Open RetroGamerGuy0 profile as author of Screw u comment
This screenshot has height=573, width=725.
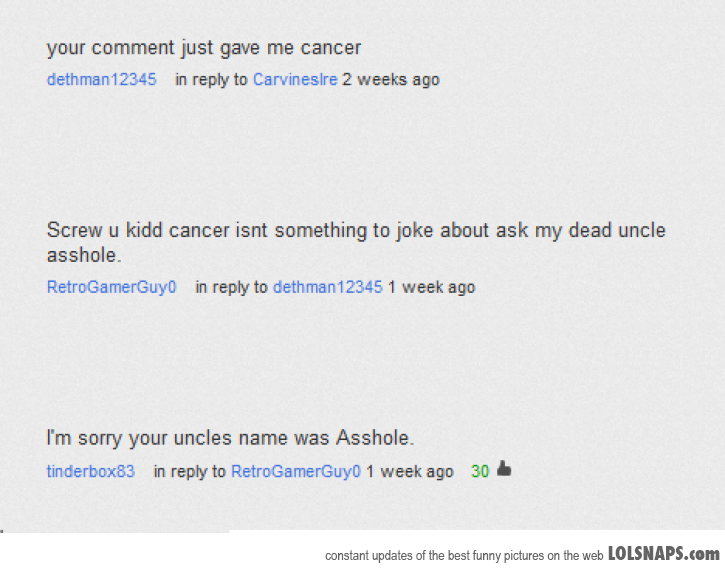[x=111, y=287]
